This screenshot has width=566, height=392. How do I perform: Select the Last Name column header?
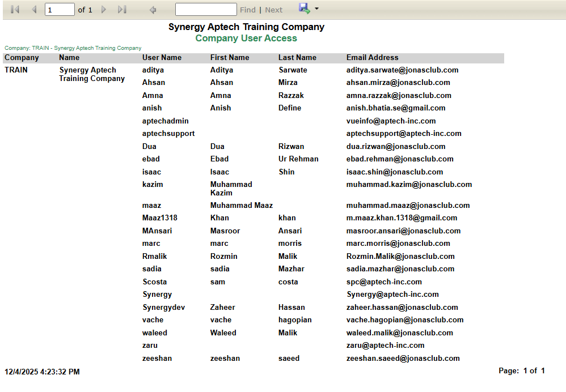[297, 58]
